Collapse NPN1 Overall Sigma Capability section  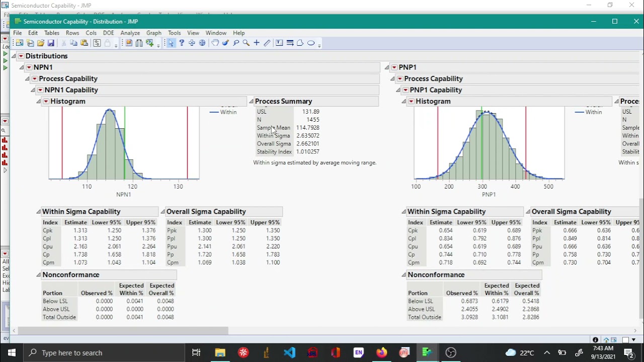[x=163, y=212]
